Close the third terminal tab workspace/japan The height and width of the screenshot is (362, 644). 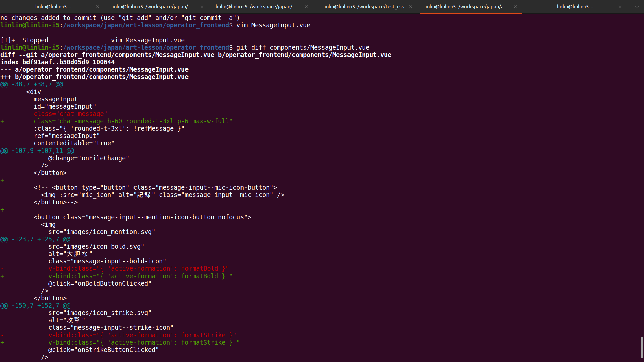pos(306,7)
